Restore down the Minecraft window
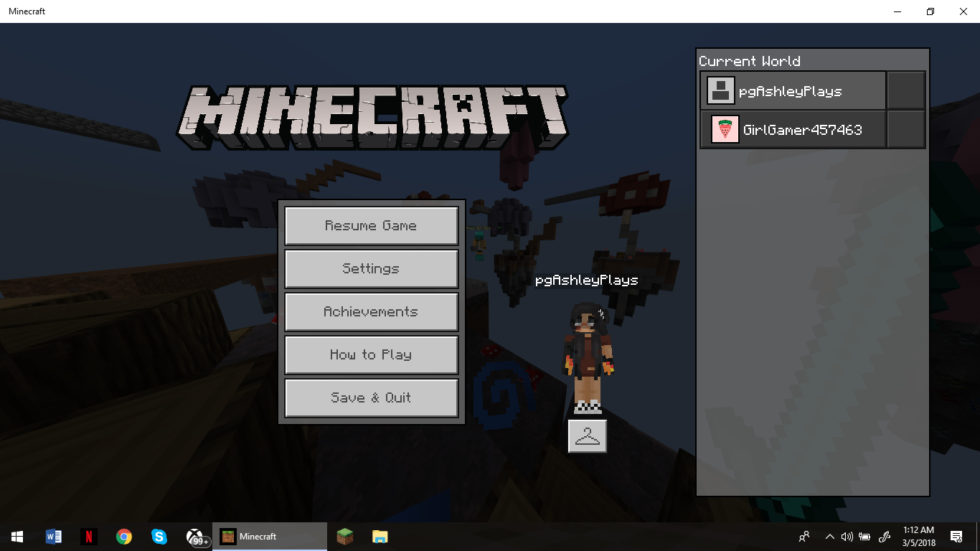Viewport: 980px width, 551px height. pyautogui.click(x=930, y=11)
